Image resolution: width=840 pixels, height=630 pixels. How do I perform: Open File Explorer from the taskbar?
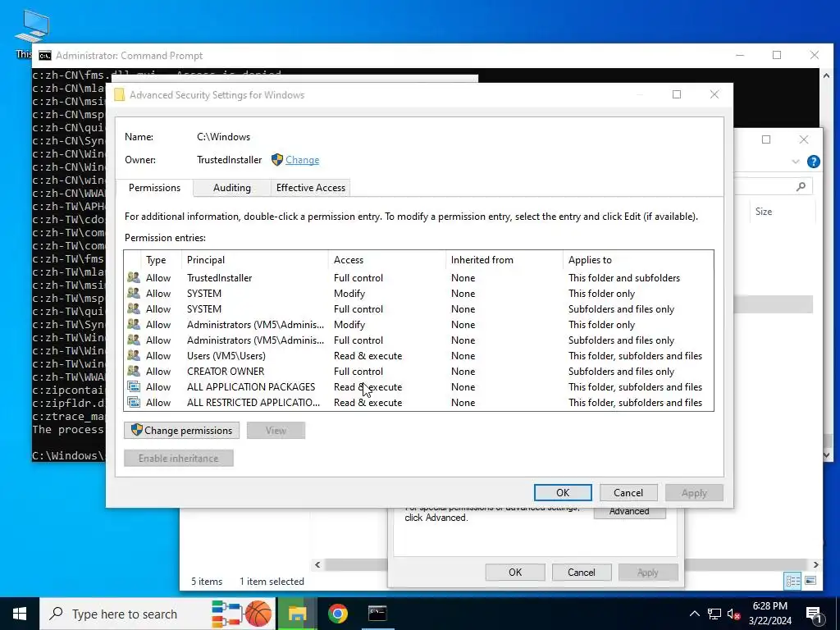pyautogui.click(x=297, y=614)
